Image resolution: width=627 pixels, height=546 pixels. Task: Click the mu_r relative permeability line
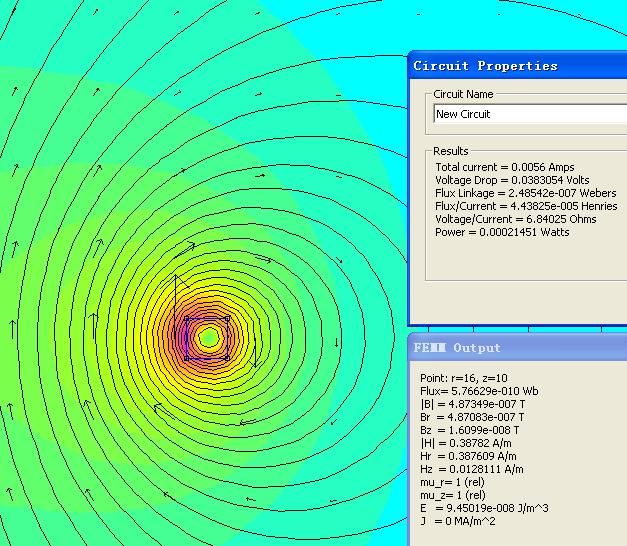pos(454,482)
